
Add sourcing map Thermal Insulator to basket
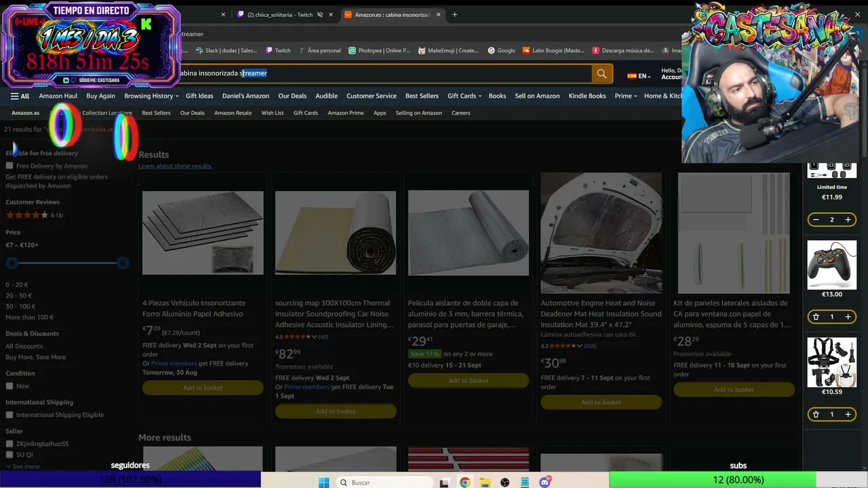(x=336, y=411)
